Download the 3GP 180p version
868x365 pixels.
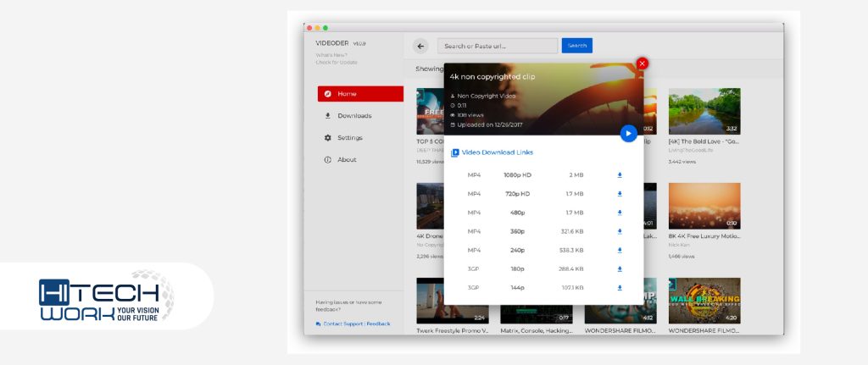[620, 269]
